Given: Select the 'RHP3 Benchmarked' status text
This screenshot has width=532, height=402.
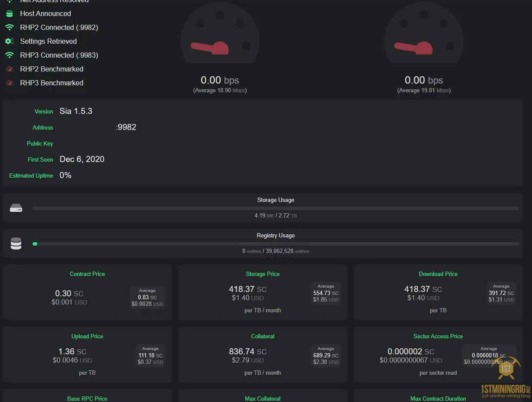Looking at the screenshot, I should [52, 83].
